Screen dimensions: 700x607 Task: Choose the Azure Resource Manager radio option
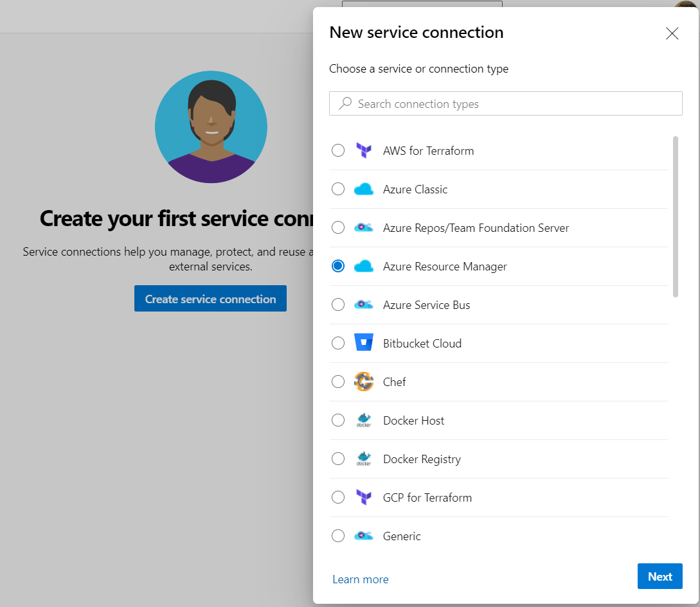[338, 266]
